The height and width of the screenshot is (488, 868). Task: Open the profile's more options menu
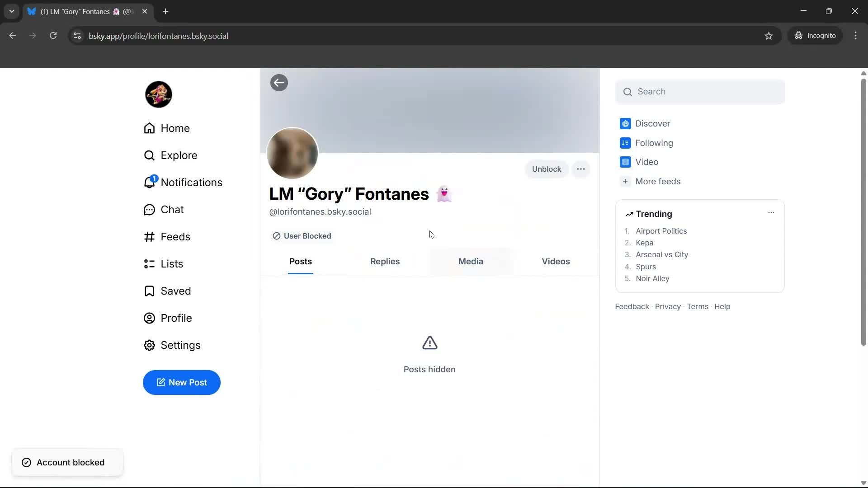tap(581, 169)
